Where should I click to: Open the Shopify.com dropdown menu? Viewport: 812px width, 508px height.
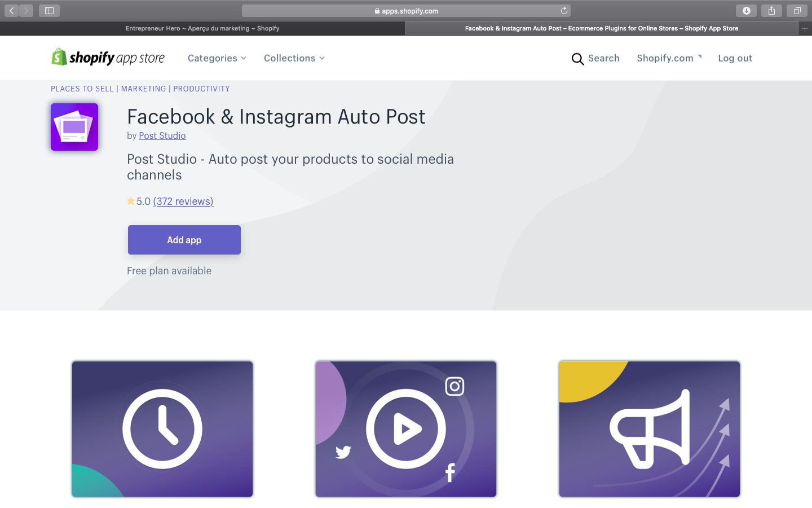coord(669,58)
